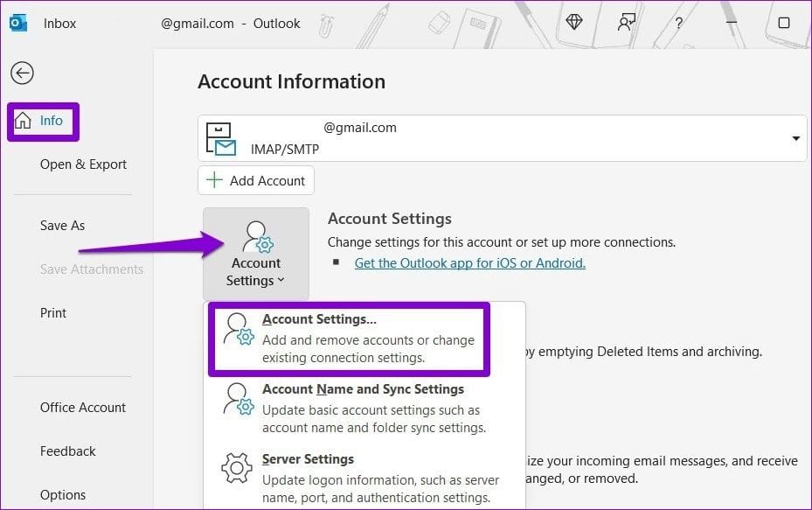The width and height of the screenshot is (812, 510).
Task: Click the premium diamond icon in the title bar
Action: pyautogui.click(x=573, y=21)
